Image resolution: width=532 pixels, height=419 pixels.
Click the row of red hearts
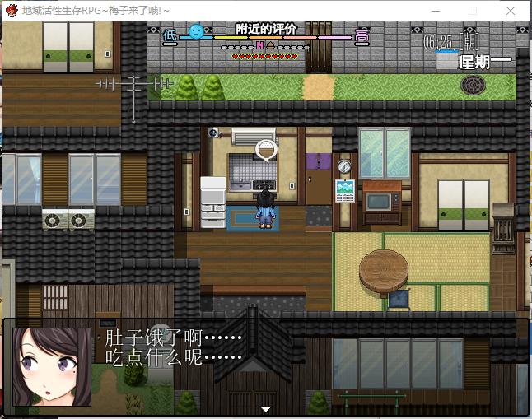point(264,57)
